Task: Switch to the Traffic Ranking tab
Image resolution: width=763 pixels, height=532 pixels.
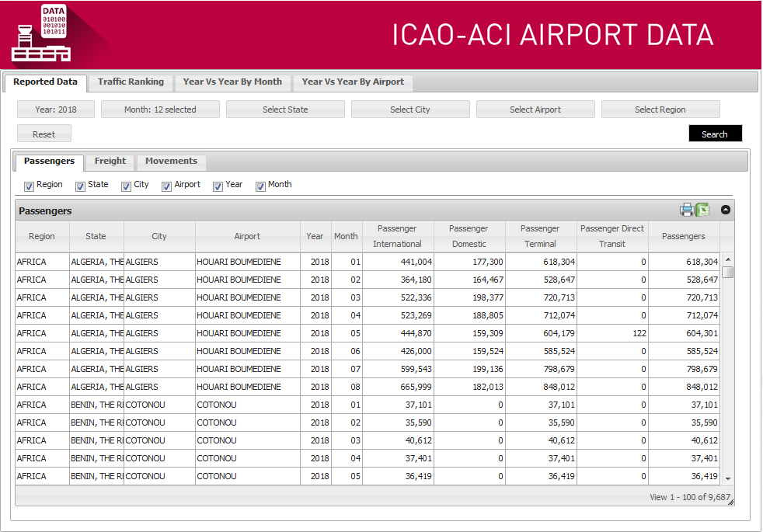Action: click(x=131, y=82)
